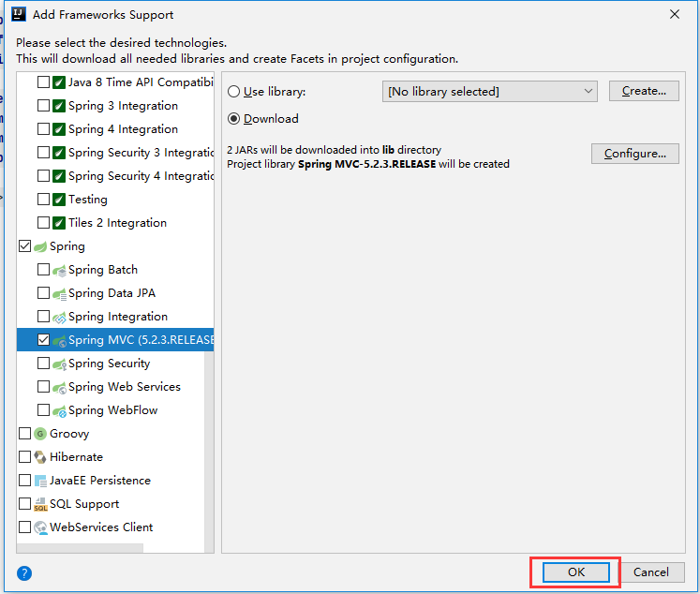Click the Spring WebFlow icon
Viewport: 700px width, 594px height.
click(59, 410)
